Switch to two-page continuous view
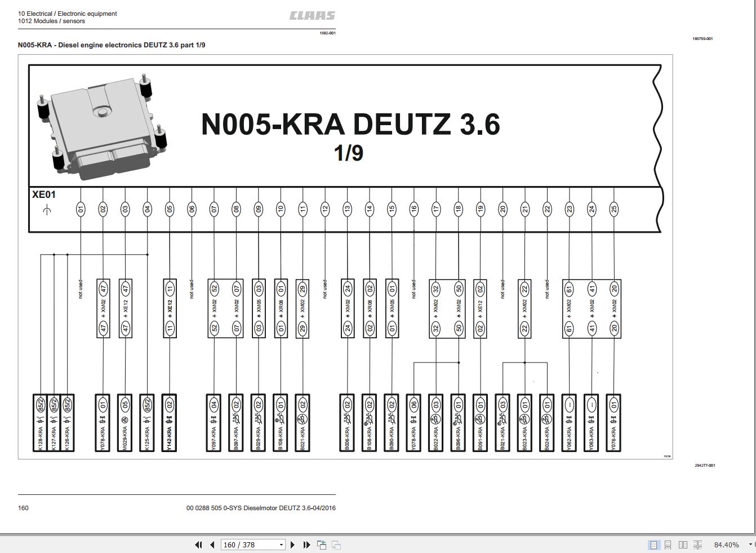 pos(697,545)
